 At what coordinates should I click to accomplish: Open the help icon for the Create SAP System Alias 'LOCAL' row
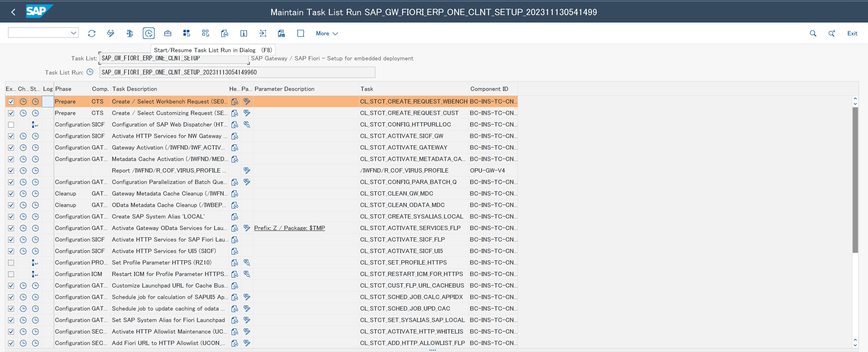pyautogui.click(x=235, y=217)
